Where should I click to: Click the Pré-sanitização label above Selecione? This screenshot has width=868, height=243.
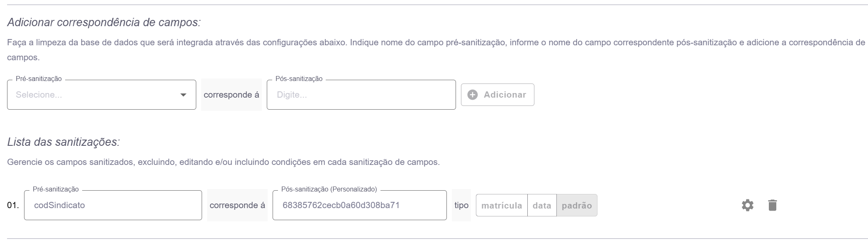click(39, 79)
